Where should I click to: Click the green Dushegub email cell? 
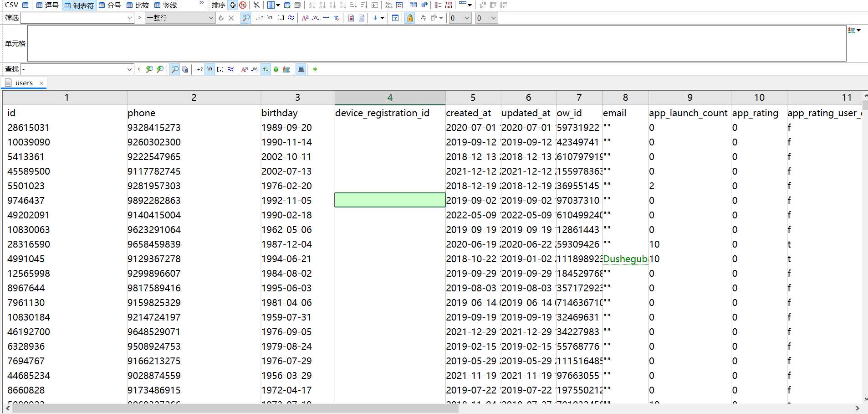(x=625, y=259)
